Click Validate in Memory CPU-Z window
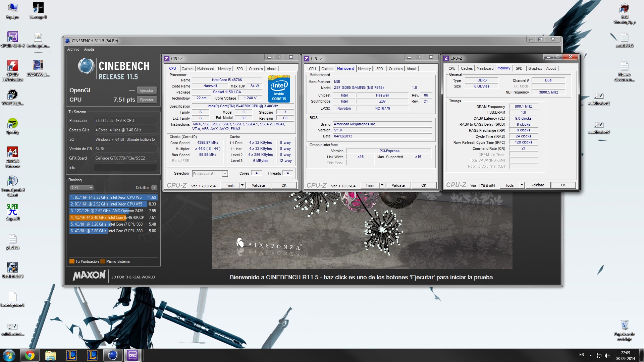This screenshot has width=644, height=362. pyautogui.click(x=538, y=185)
